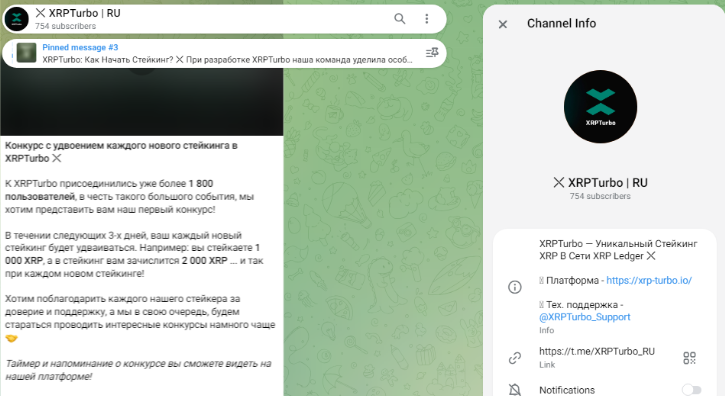Open the three-dot channel menu
This screenshot has height=396, width=725.
pos(427,19)
